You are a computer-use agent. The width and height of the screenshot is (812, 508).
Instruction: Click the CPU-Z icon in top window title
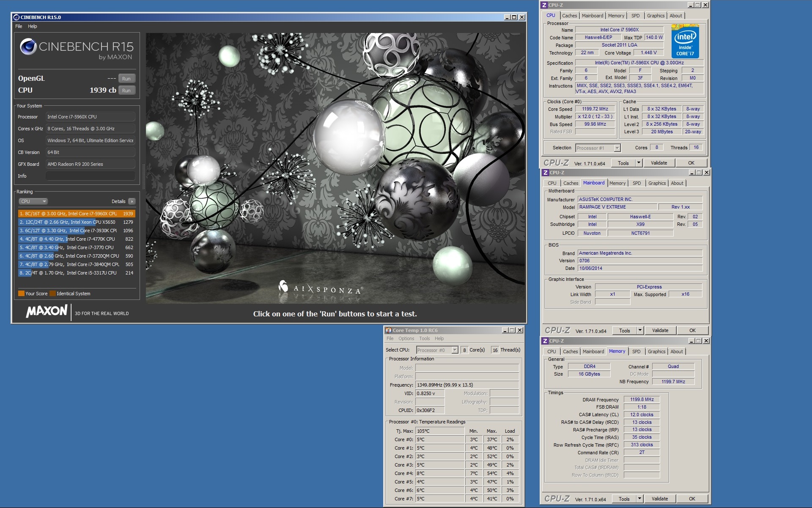544,5
